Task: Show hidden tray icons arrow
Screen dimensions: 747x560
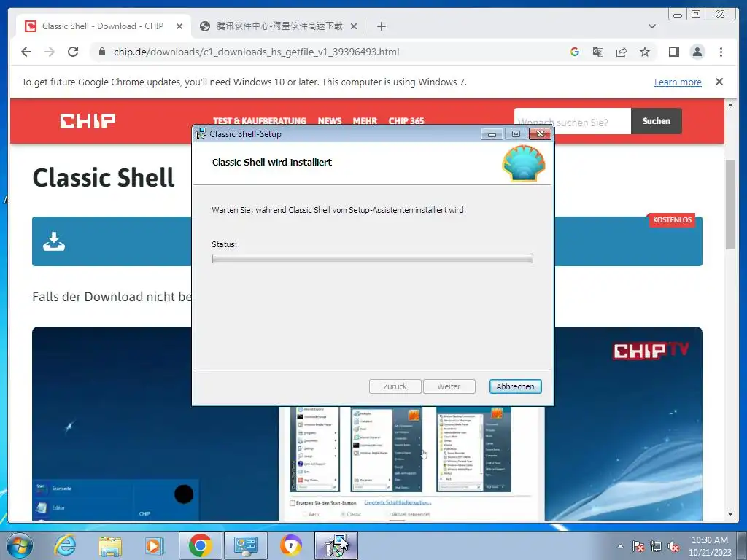Action: (x=620, y=546)
